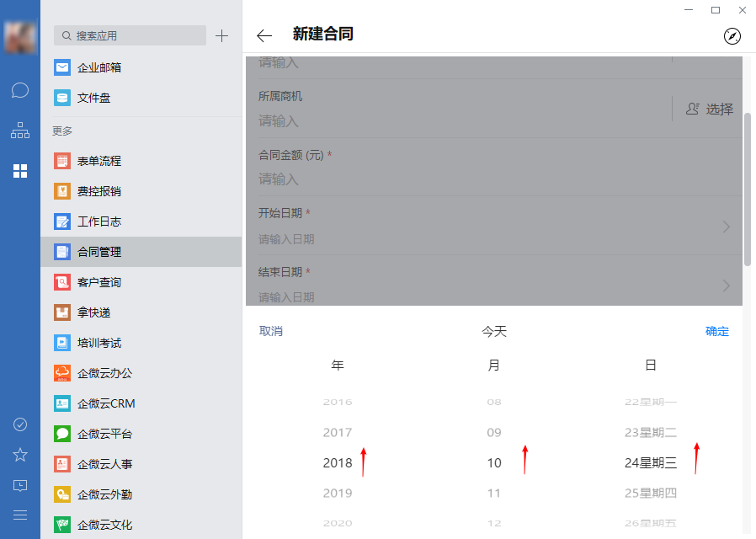Open the organization contacts icon
Screen dimensions: 756x539
point(20,131)
